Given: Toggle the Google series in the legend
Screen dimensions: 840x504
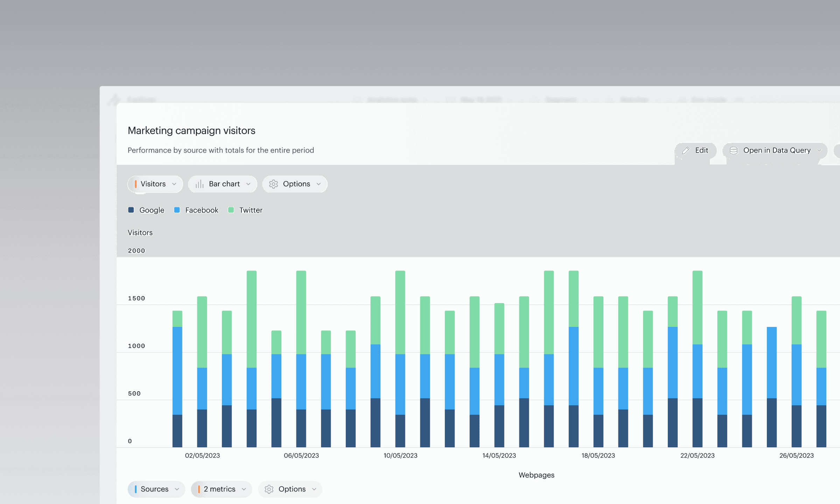Looking at the screenshot, I should (x=152, y=210).
